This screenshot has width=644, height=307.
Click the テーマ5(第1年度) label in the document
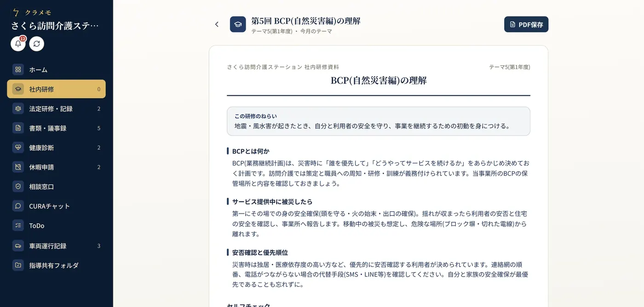tap(510, 67)
